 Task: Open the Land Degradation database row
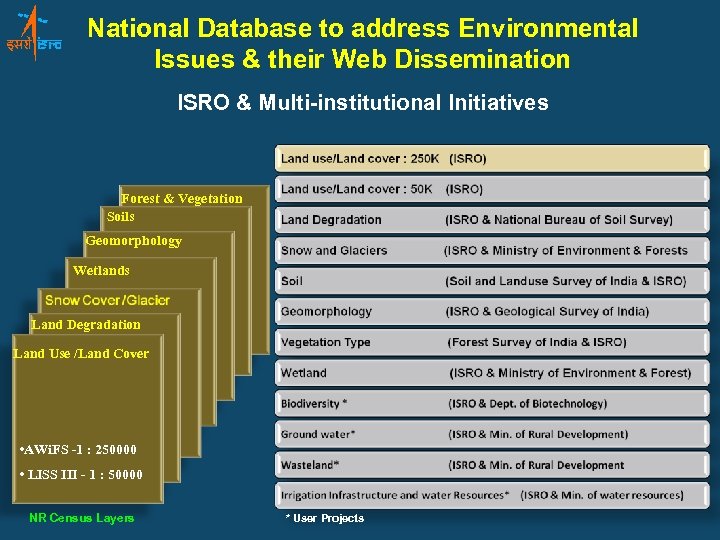click(x=492, y=220)
